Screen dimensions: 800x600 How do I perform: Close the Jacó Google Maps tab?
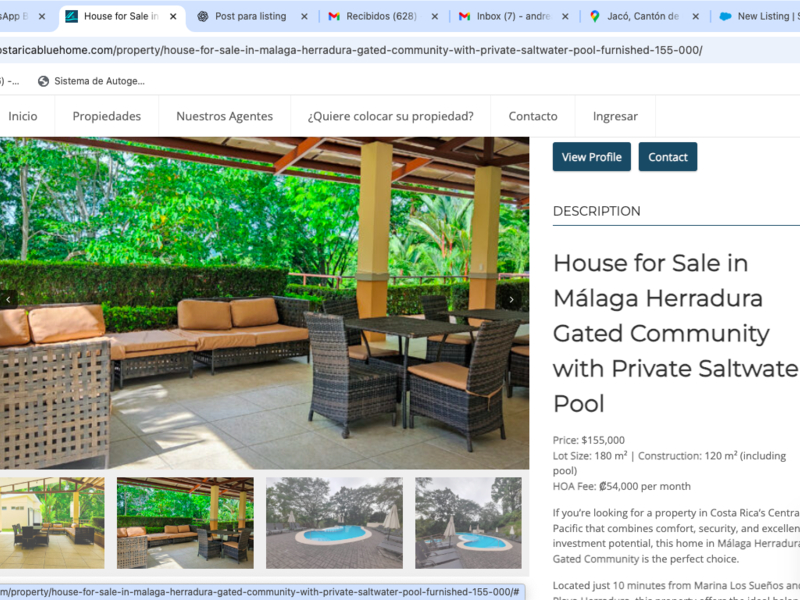pos(695,16)
